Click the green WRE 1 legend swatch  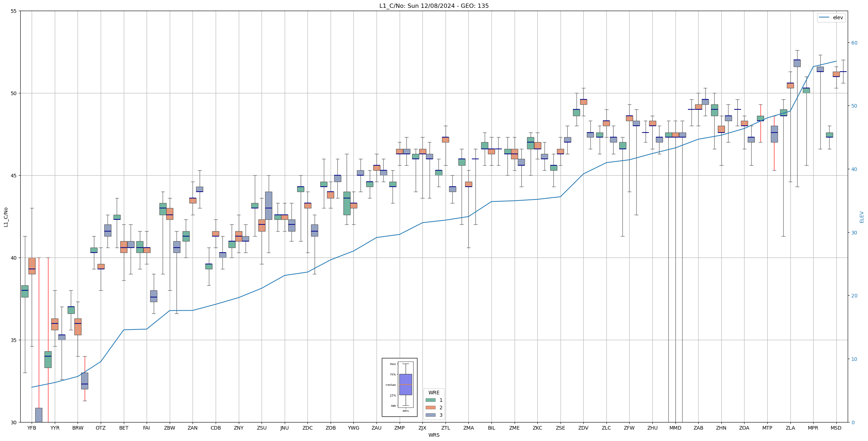point(430,400)
